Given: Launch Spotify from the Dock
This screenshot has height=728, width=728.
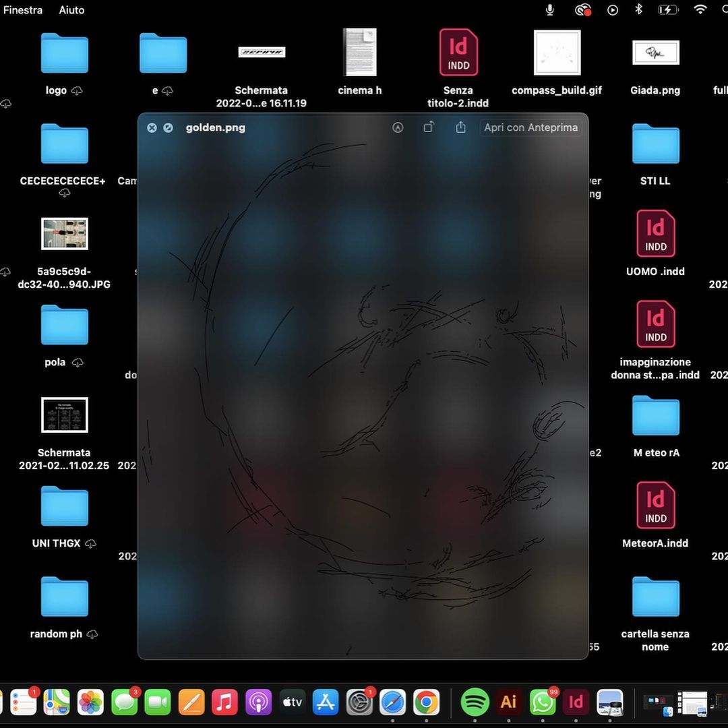Looking at the screenshot, I should click(475, 702).
